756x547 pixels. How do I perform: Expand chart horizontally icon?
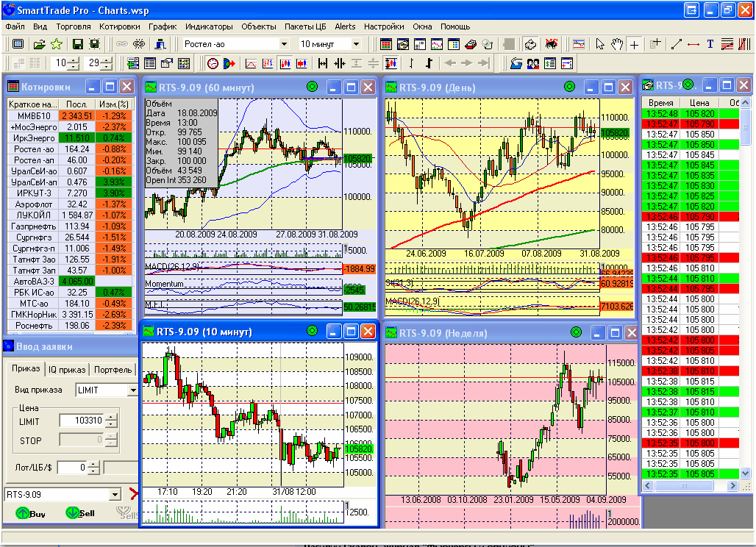tap(323, 63)
